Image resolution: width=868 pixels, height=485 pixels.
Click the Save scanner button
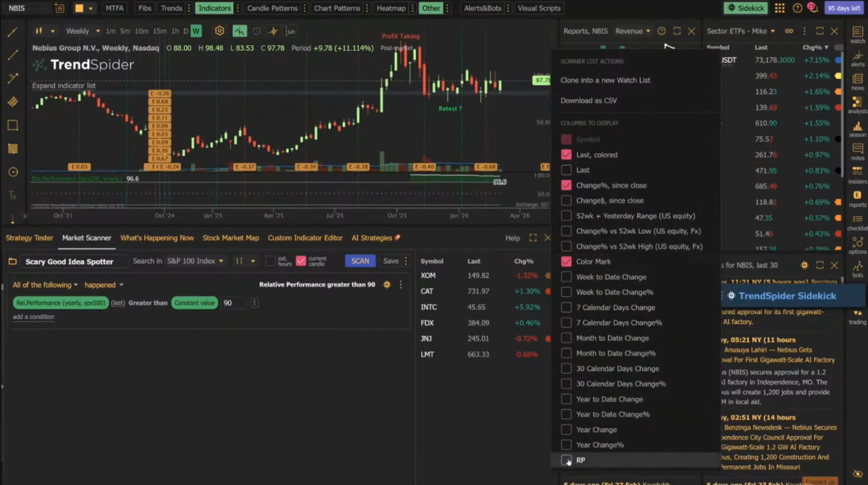(390, 261)
